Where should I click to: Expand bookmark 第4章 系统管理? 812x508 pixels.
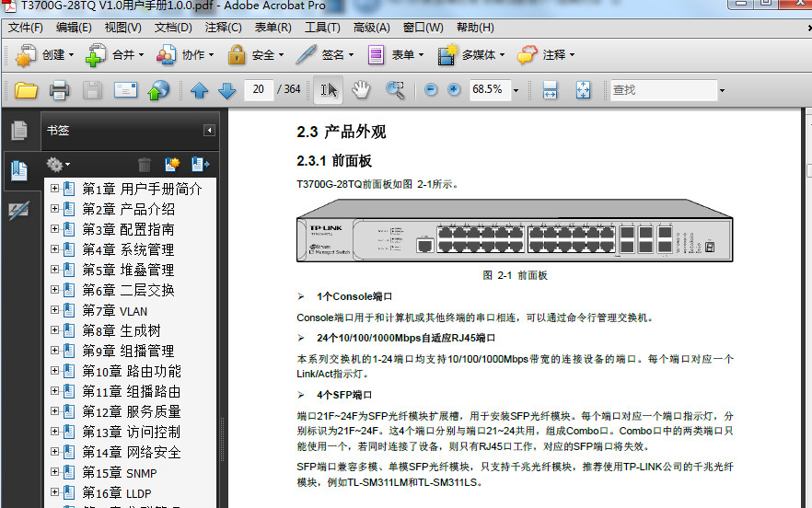pyautogui.click(x=54, y=249)
